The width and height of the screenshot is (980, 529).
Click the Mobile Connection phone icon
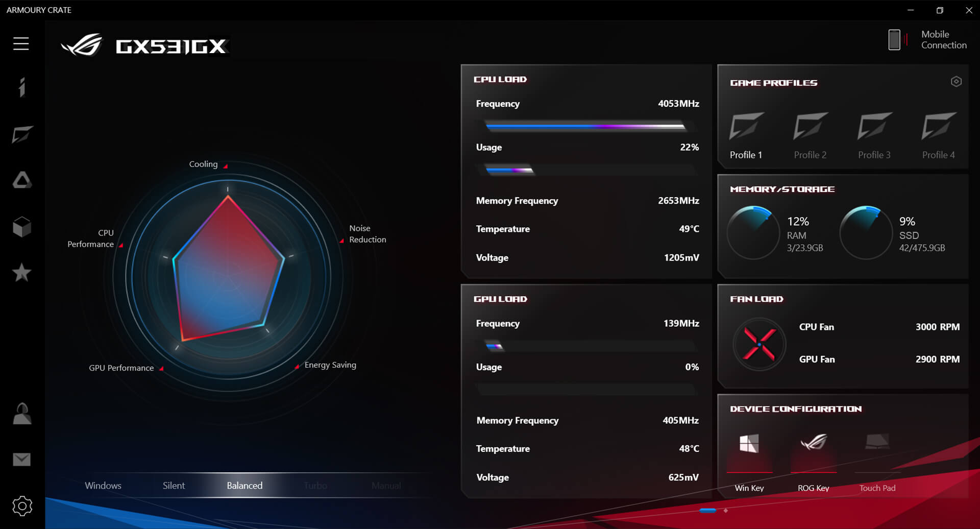894,40
